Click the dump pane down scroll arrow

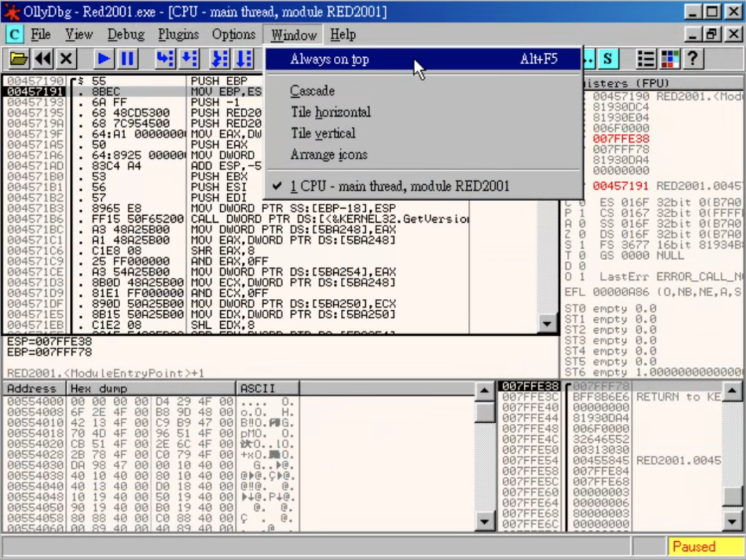[x=484, y=521]
